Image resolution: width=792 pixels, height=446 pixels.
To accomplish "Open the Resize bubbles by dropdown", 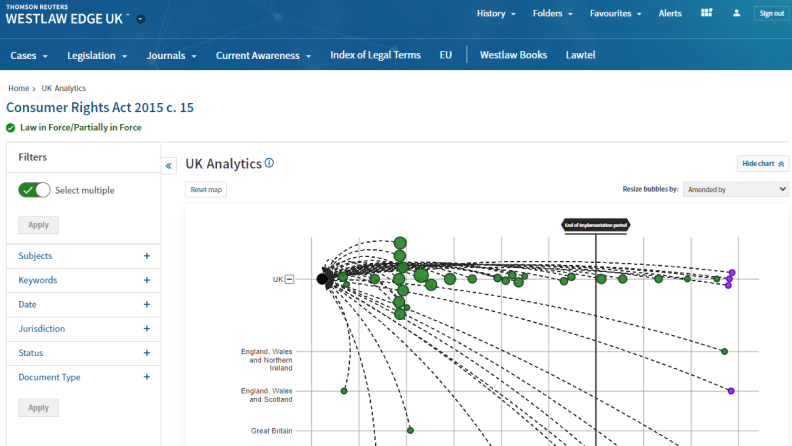I will 735,189.
